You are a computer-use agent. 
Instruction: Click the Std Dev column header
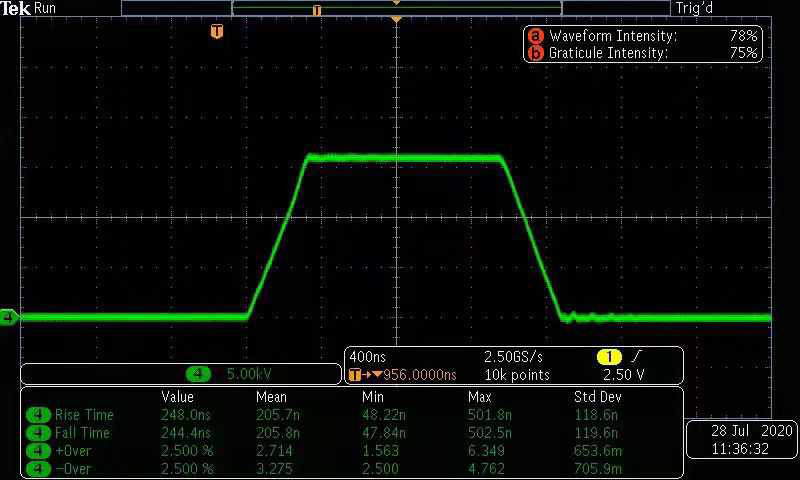point(597,397)
